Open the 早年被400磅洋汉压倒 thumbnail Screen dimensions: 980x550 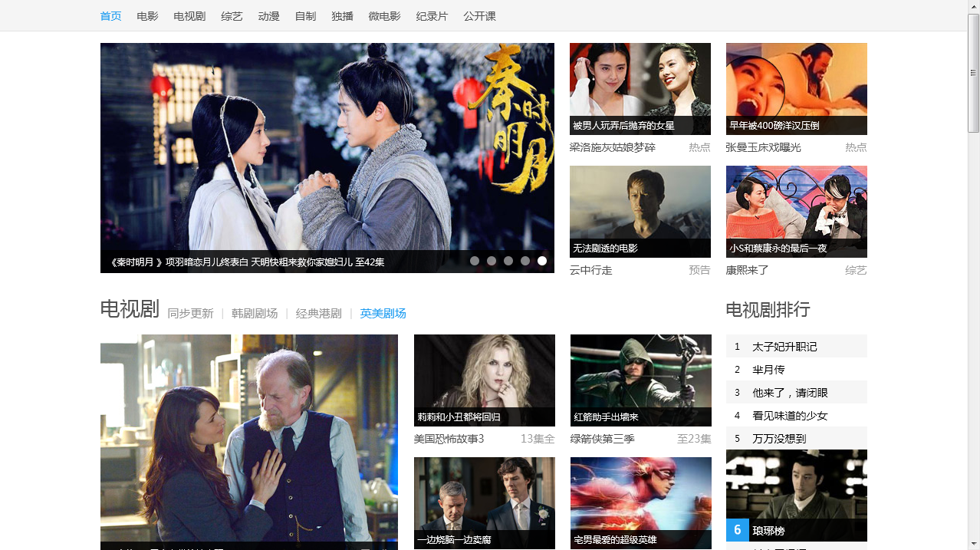(x=797, y=89)
